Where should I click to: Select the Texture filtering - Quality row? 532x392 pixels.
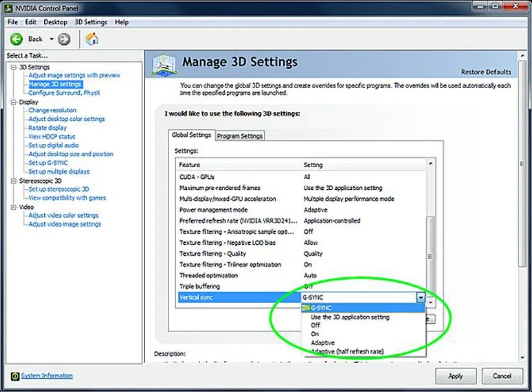[302, 254]
